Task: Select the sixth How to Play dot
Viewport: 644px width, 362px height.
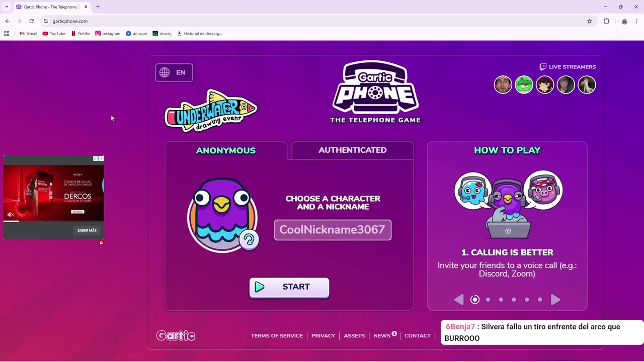Action: (540, 300)
